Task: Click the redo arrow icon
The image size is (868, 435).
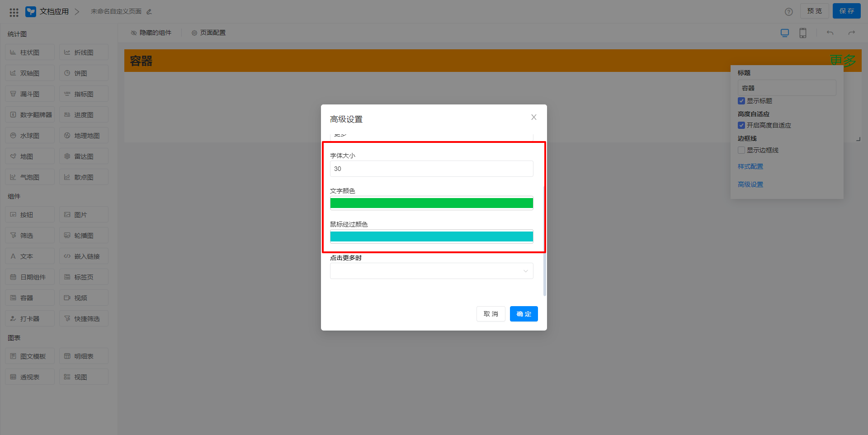Action: click(851, 33)
